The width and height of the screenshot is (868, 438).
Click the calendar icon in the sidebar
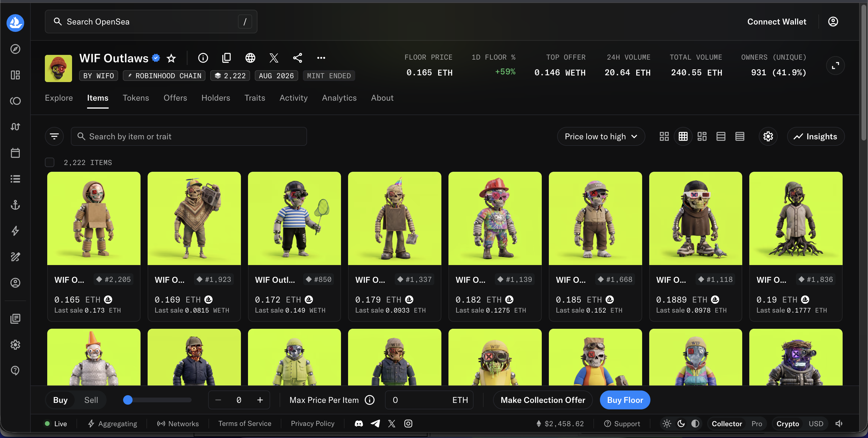point(15,153)
